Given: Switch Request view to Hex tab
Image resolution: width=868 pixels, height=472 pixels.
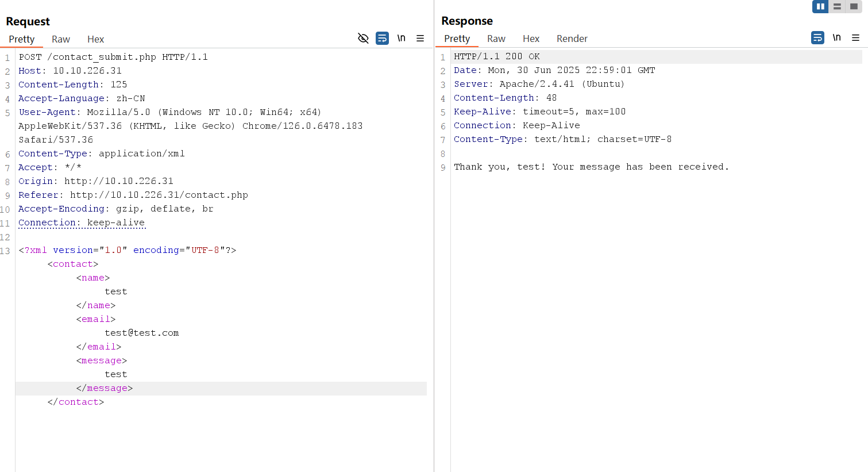Looking at the screenshot, I should coord(95,39).
